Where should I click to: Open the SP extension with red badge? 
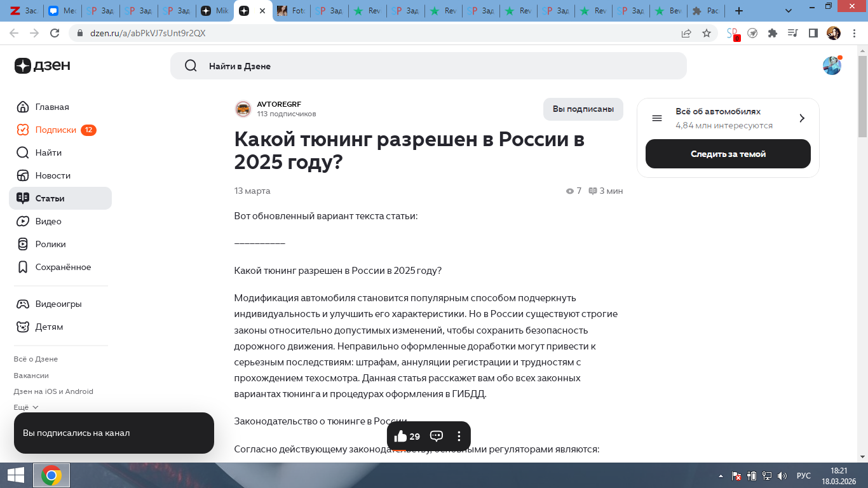[x=733, y=33]
